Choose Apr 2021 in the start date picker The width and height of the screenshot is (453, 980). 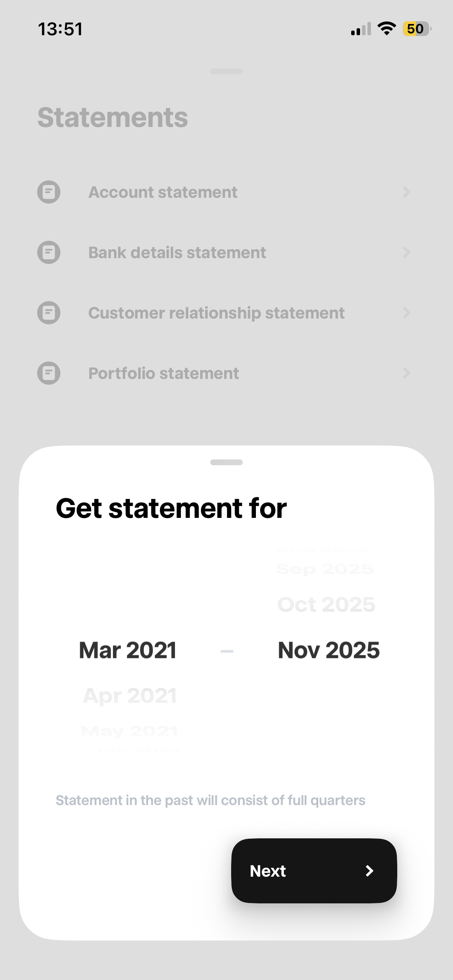point(130,696)
